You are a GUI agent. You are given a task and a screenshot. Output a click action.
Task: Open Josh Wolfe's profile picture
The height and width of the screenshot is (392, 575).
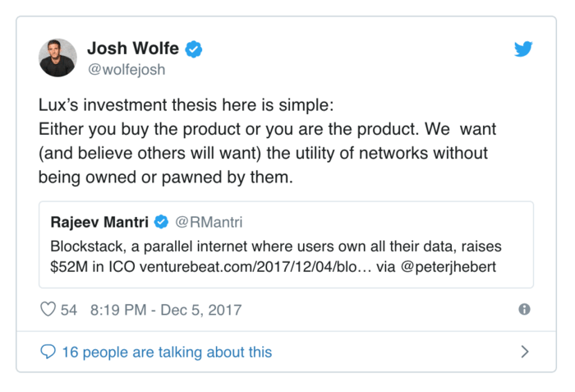[57, 58]
